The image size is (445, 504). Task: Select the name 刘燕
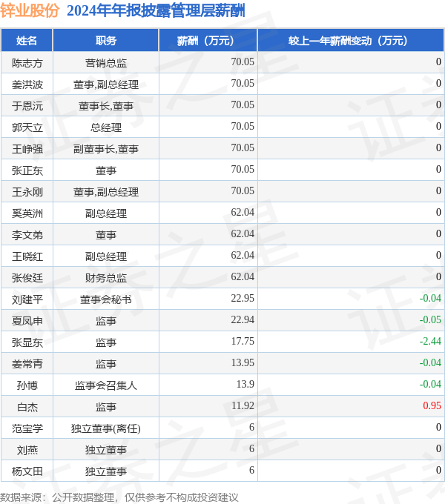coord(27,451)
